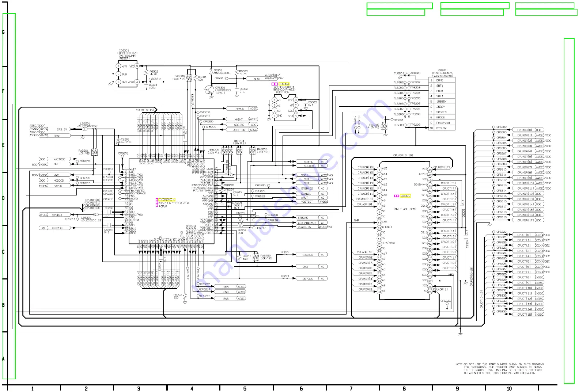
Task: Click the C6201 capacitor label
Action: coord(125,139)
